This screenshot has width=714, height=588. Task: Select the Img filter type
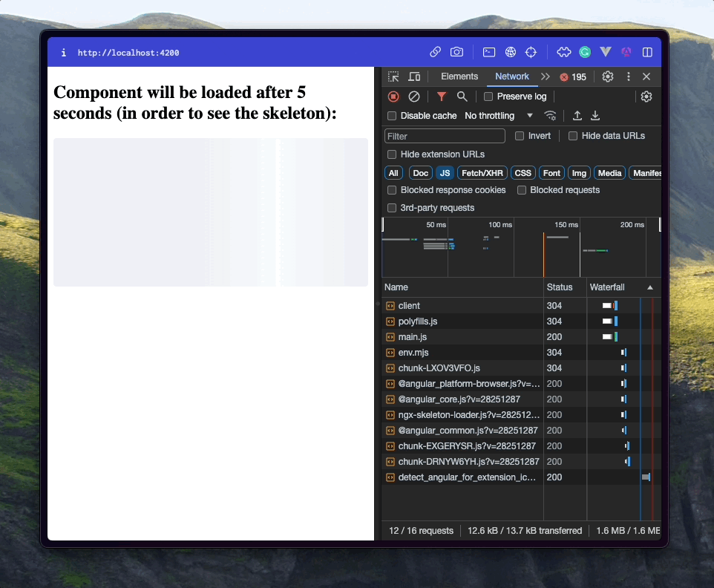click(579, 173)
